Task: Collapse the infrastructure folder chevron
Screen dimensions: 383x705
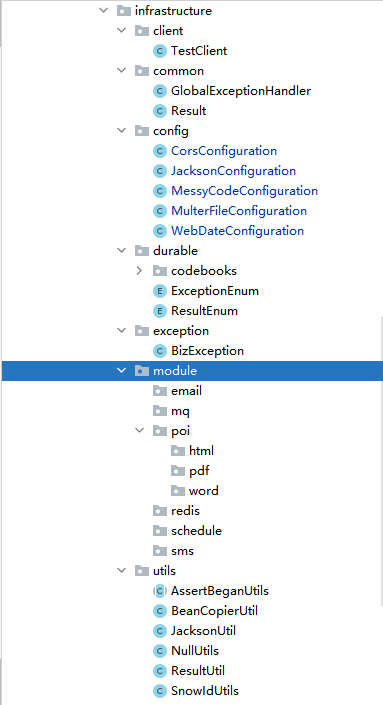Action: 103,11
